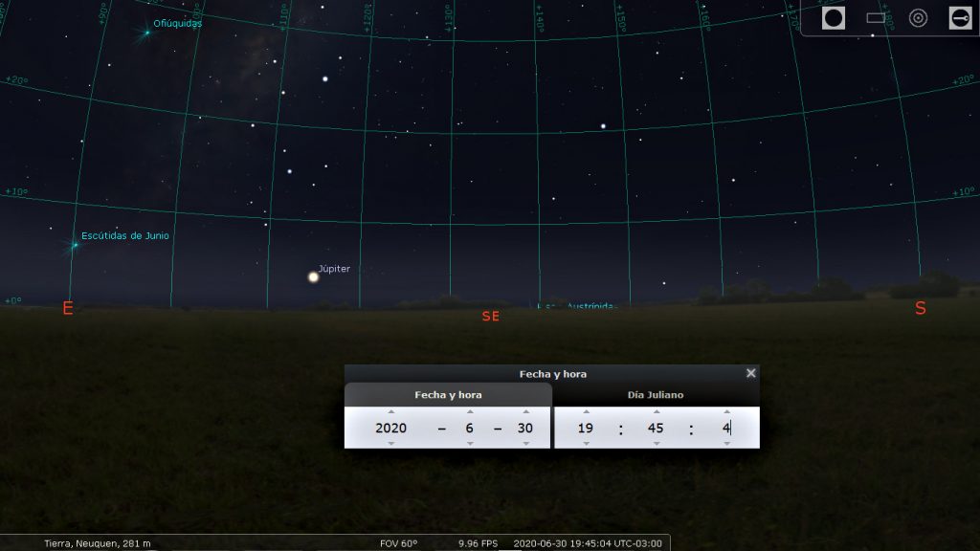Click the 'FOV 60°' status bar entry

pyautogui.click(x=399, y=543)
